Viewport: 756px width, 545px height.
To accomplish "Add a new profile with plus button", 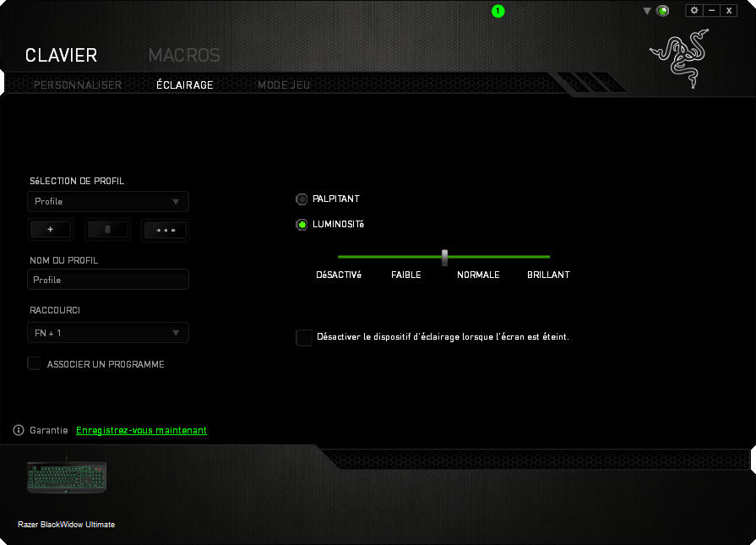I will click(51, 229).
